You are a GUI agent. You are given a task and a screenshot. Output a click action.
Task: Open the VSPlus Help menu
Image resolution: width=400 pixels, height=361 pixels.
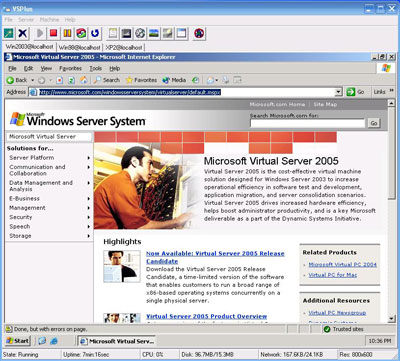coord(70,20)
